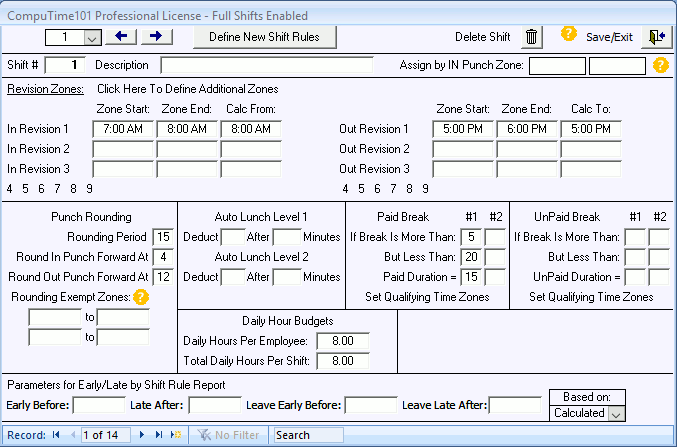Click the Shift # field
Image resolution: width=677 pixels, height=447 pixels.
click(65, 65)
